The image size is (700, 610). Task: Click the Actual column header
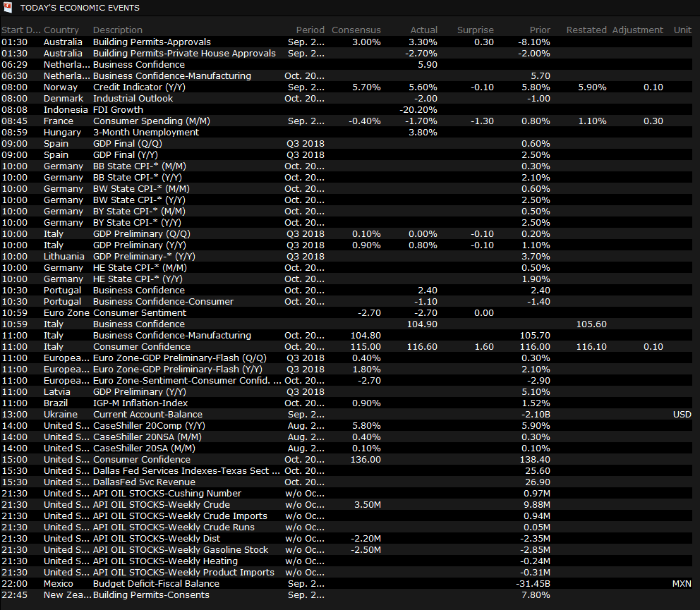click(x=423, y=30)
